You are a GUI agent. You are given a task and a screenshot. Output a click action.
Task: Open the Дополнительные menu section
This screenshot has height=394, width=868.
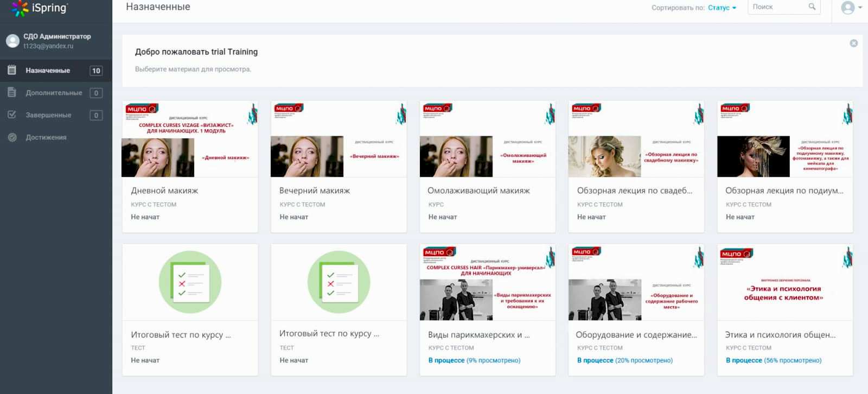point(54,93)
